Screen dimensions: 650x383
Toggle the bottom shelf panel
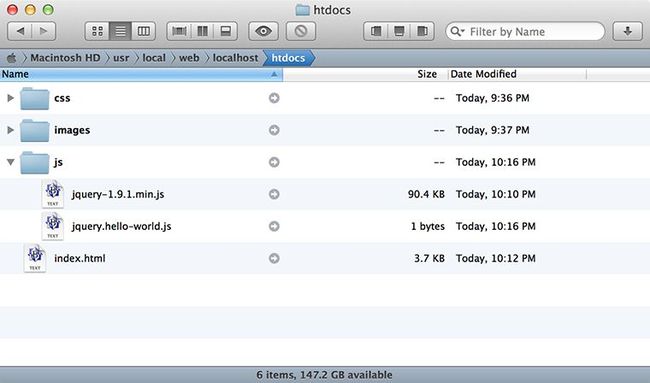pyautogui.click(x=399, y=31)
